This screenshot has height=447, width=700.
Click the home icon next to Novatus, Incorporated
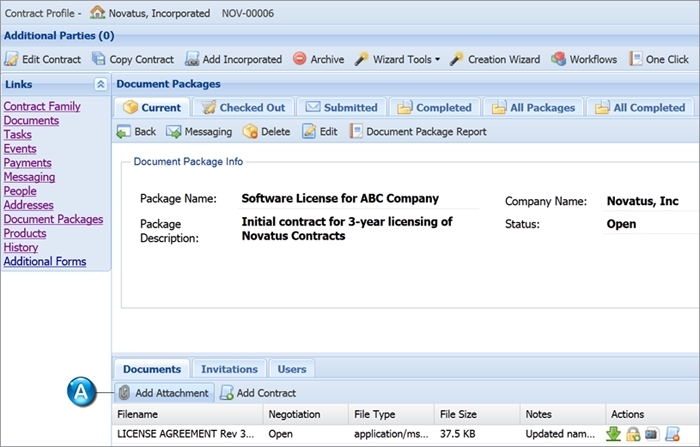point(97,13)
